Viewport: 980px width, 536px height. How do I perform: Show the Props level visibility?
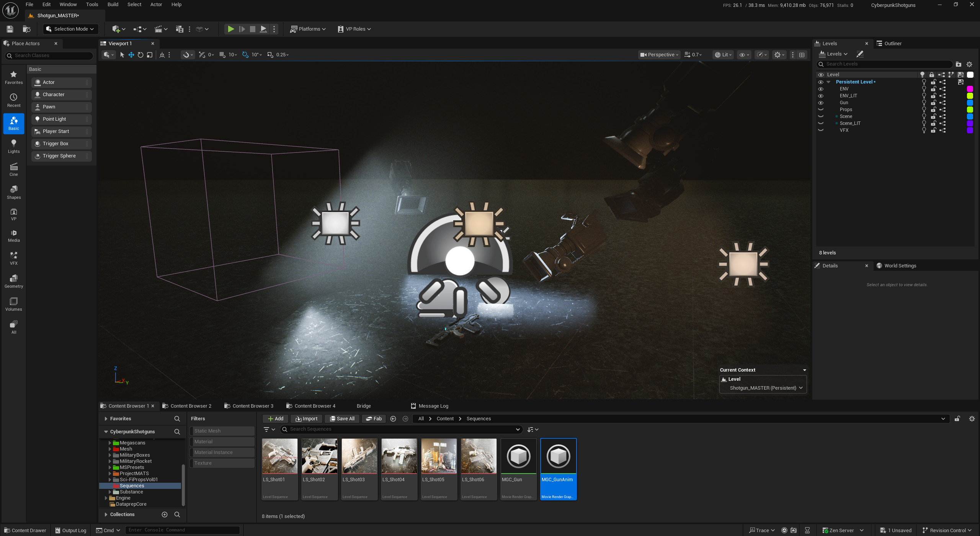pos(821,109)
